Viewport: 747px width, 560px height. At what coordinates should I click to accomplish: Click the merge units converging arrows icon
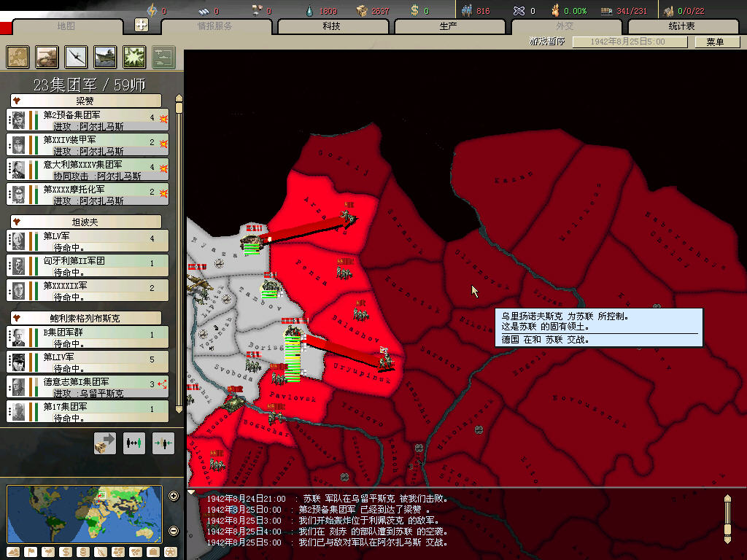pos(163,443)
